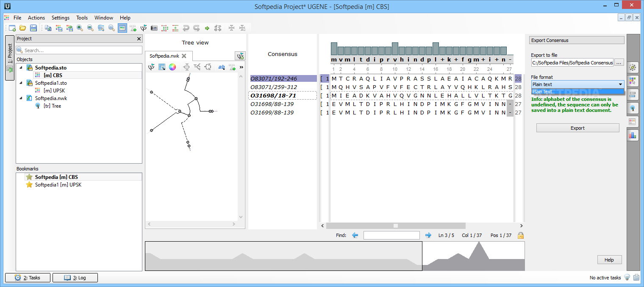The width and height of the screenshot is (644, 287).
Task: Click the Undo arrow toolbar icon
Action: pos(186,28)
